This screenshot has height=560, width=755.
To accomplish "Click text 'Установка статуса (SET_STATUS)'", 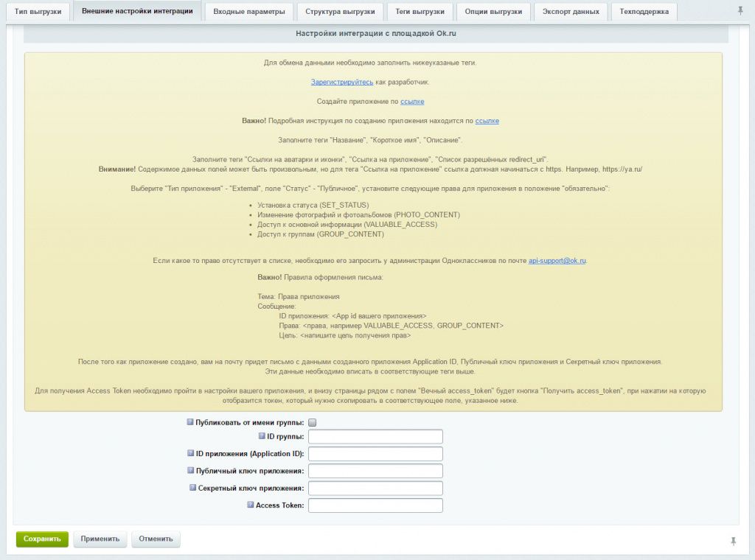I will (x=313, y=206).
